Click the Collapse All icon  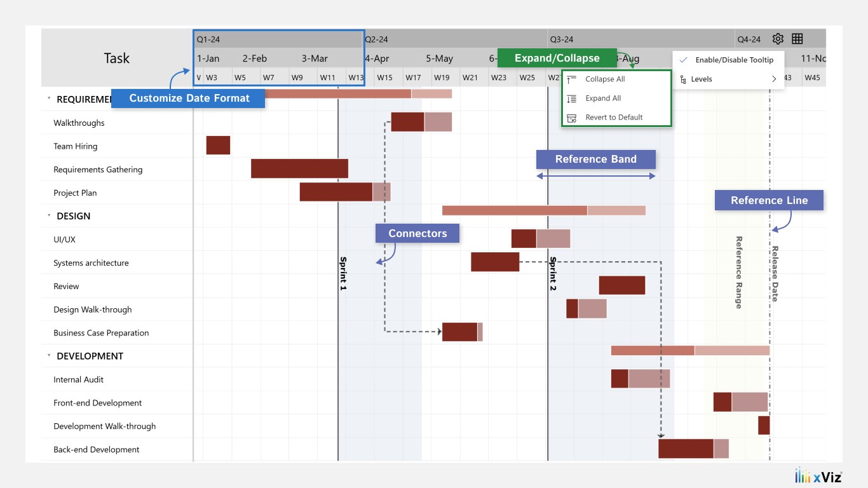[572, 79]
